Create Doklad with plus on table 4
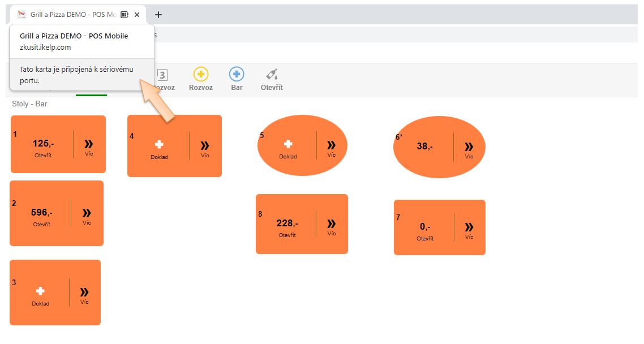This screenshot has height=344, width=644. [x=159, y=148]
